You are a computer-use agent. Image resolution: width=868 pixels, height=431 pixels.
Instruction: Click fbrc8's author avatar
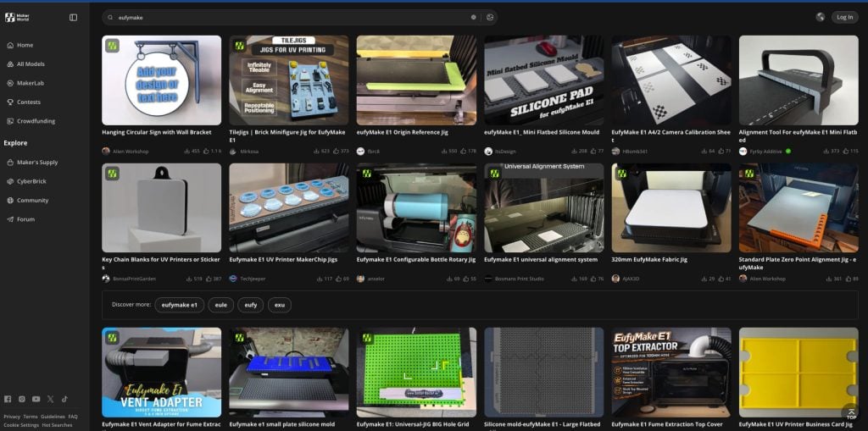point(360,151)
